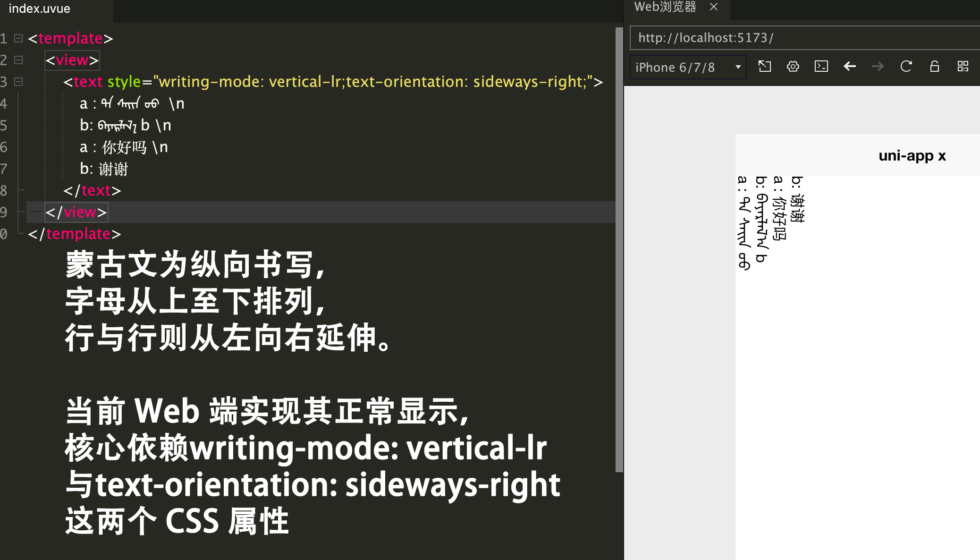The image size is (980, 560).
Task: Open the iPhone 6/7/8 device dropdown
Action: pyautogui.click(x=687, y=67)
